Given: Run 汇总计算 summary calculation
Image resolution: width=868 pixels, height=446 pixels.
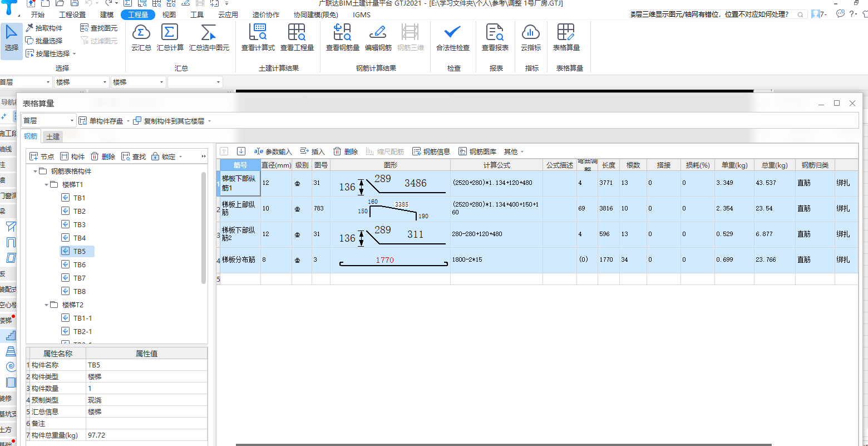Looking at the screenshot, I should coord(170,38).
